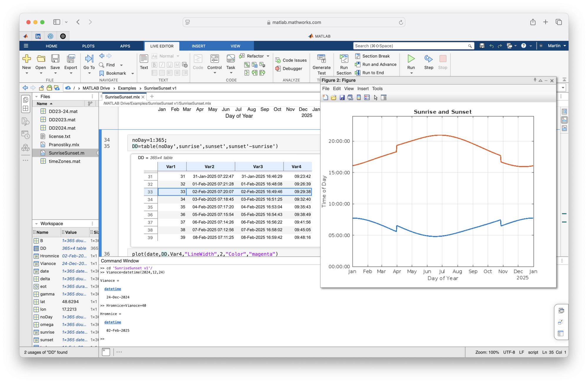Click the Code Issues button
This screenshot has height=383, width=588.
pyautogui.click(x=291, y=60)
